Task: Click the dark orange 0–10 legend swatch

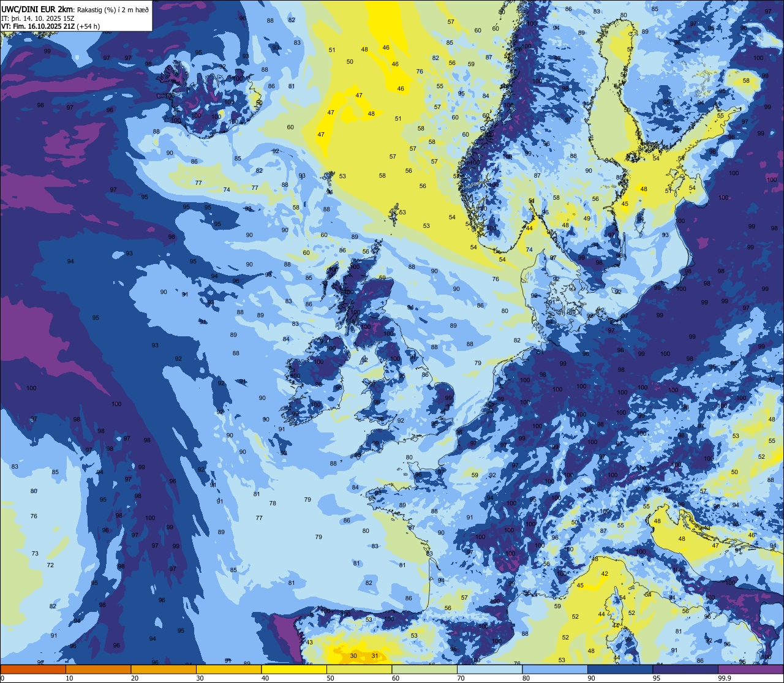Action: click(33, 670)
